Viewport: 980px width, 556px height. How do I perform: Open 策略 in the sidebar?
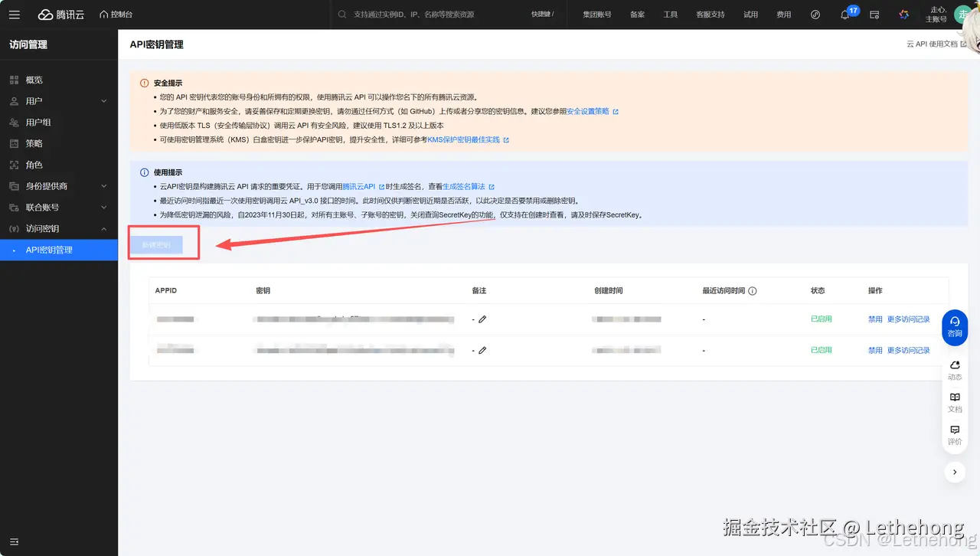point(59,143)
